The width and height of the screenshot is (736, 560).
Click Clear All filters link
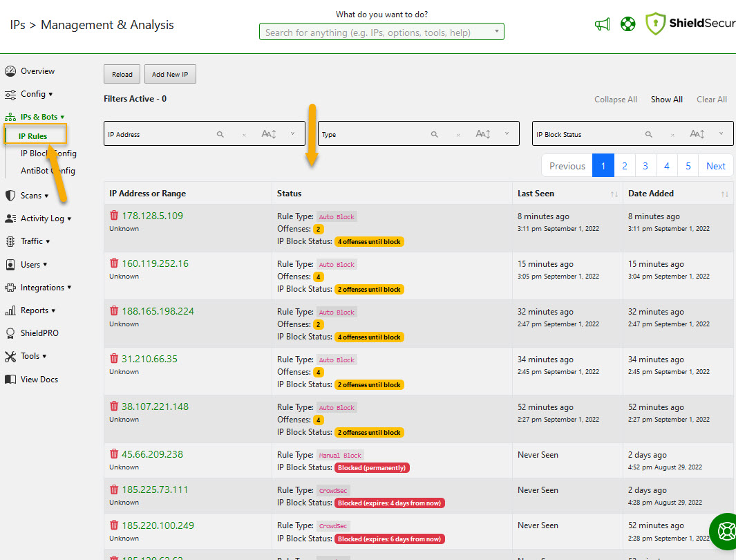712,100
